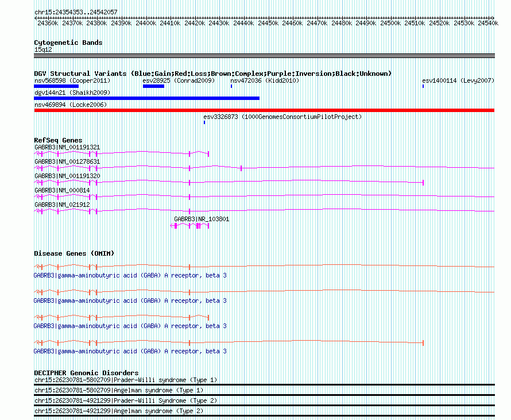Viewport: 511px width, 420px height.
Task: Click Prader-Willi syndrome (Type 1) DECIPHER entry
Action: [126, 380]
